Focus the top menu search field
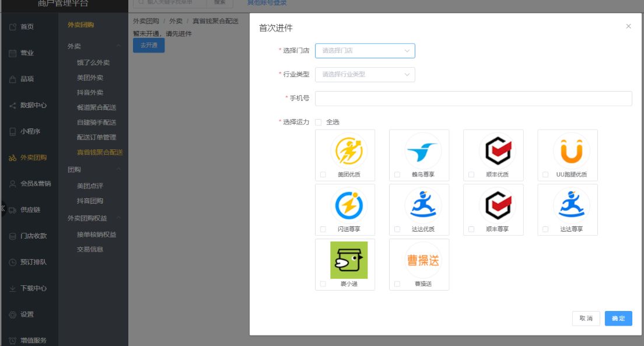Screen dimensions: 644x346 tap(170, 2)
